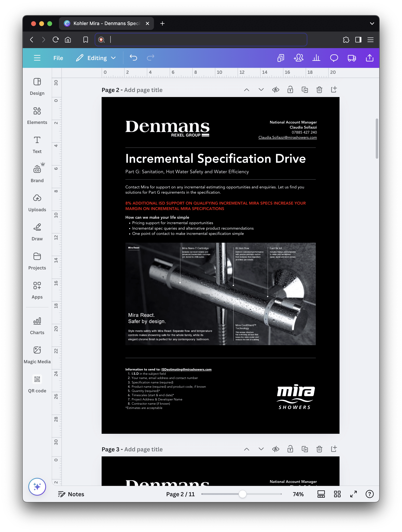The width and height of the screenshot is (402, 532).
Task: Select the Text tool in sidebar
Action: [x=37, y=145]
